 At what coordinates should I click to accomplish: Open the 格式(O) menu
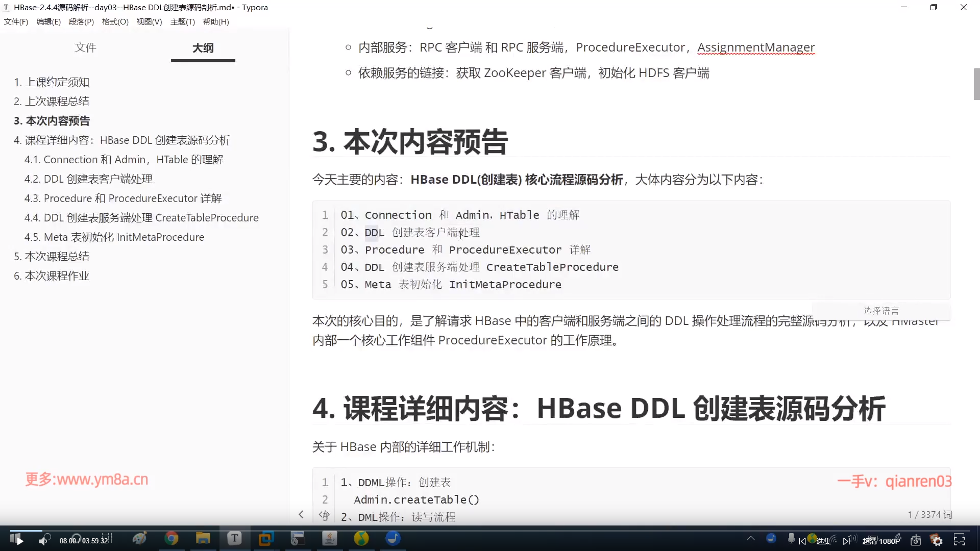(x=115, y=22)
